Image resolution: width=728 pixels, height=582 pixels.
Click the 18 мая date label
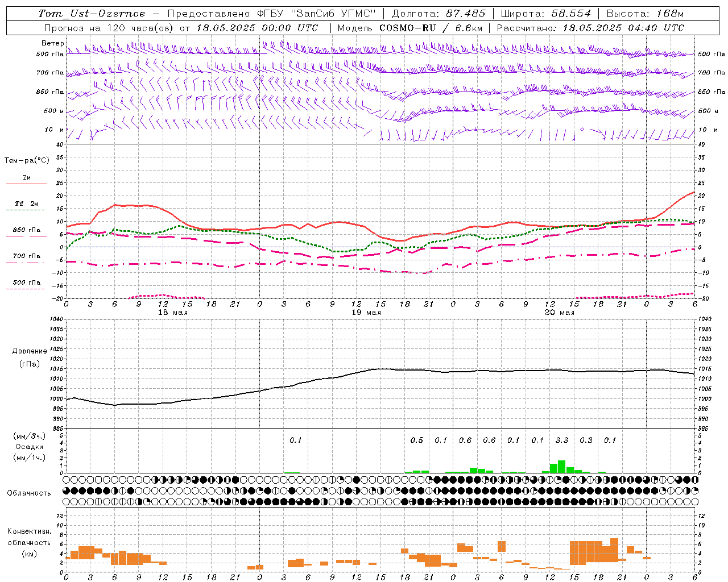tap(173, 313)
